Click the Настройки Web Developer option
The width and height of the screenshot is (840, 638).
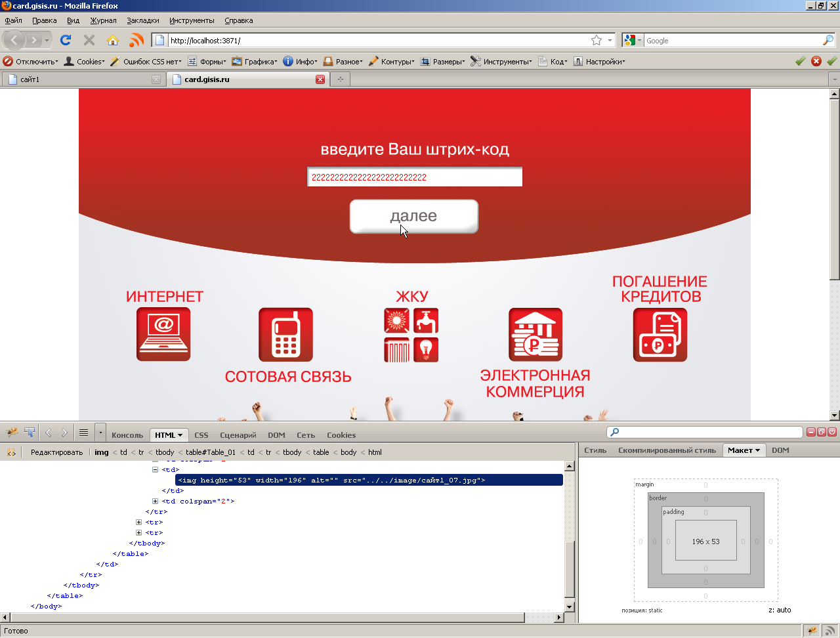pos(599,61)
